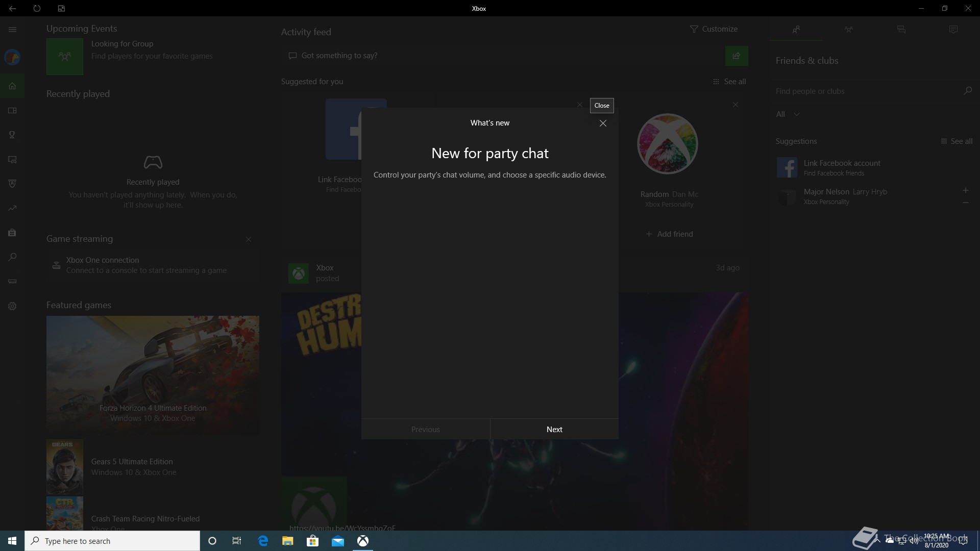Open Achievements trophy icon

click(x=12, y=135)
